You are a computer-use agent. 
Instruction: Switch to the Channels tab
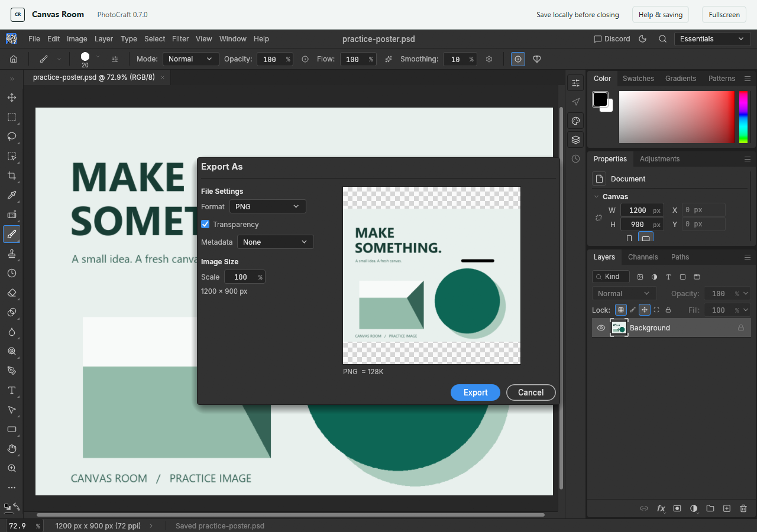(643, 257)
